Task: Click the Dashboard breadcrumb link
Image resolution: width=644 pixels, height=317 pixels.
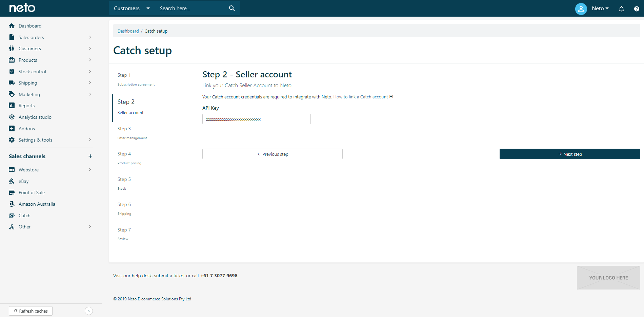Action: coord(128,31)
